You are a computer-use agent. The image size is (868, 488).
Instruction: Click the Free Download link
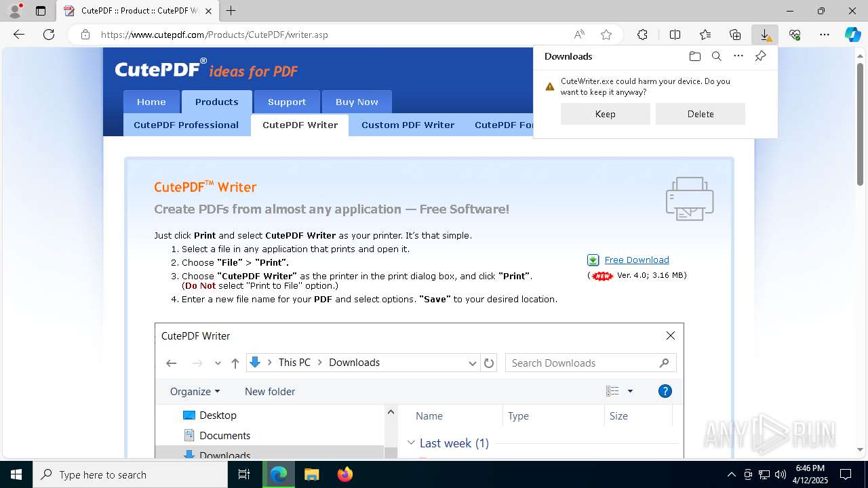click(637, 260)
